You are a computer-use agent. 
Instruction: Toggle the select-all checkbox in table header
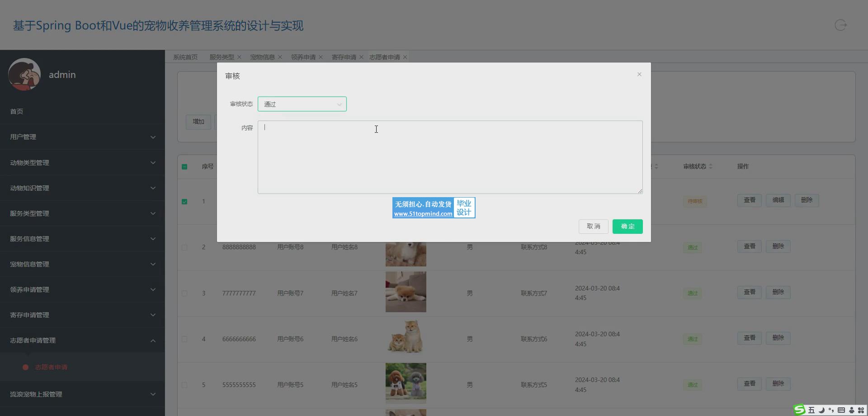tap(184, 167)
